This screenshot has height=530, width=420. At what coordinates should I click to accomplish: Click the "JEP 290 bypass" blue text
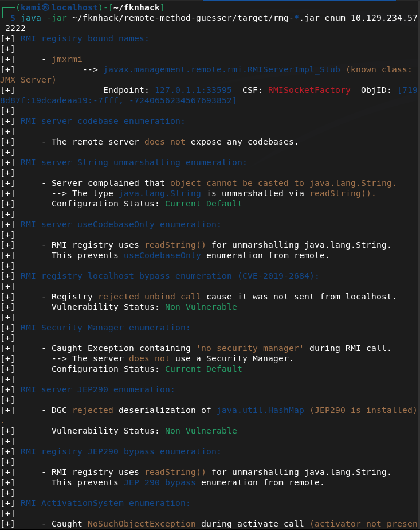(159, 482)
